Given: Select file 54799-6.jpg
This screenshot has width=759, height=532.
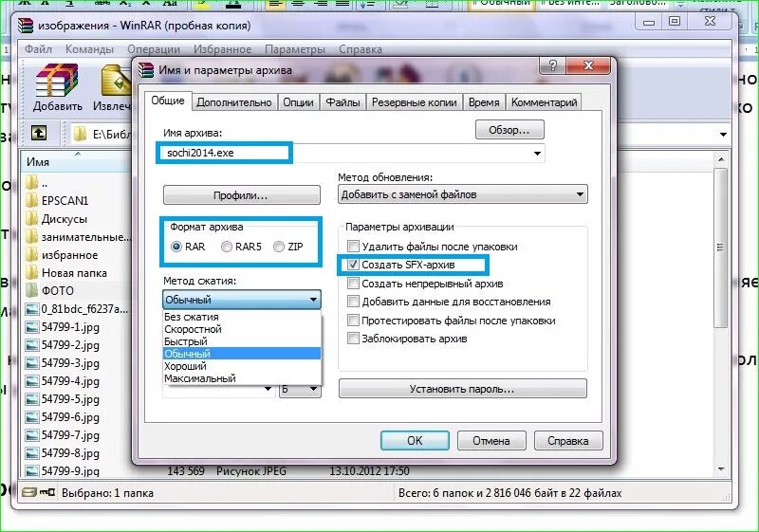Looking at the screenshot, I should coord(63,417).
